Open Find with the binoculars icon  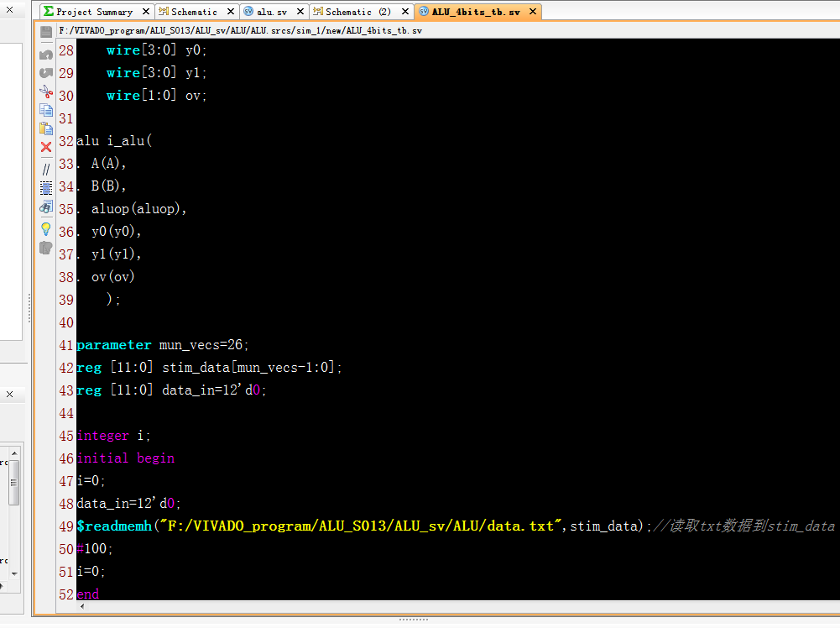(x=46, y=207)
